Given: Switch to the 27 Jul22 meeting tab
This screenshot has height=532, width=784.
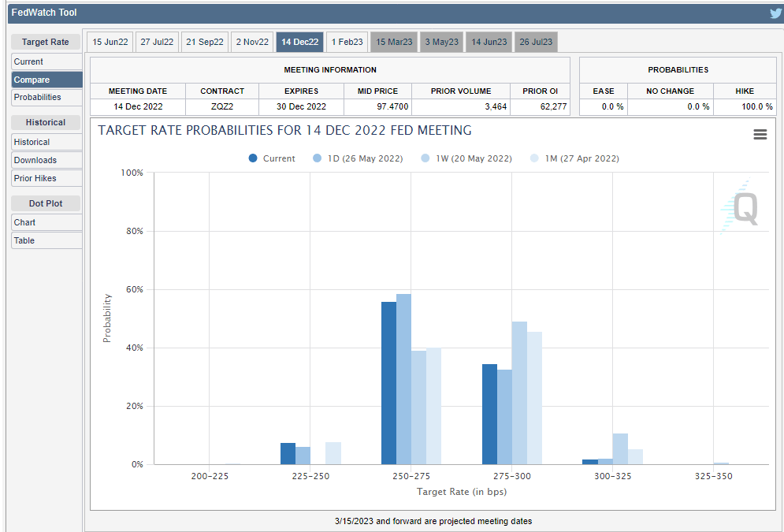Looking at the screenshot, I should click(x=156, y=43).
